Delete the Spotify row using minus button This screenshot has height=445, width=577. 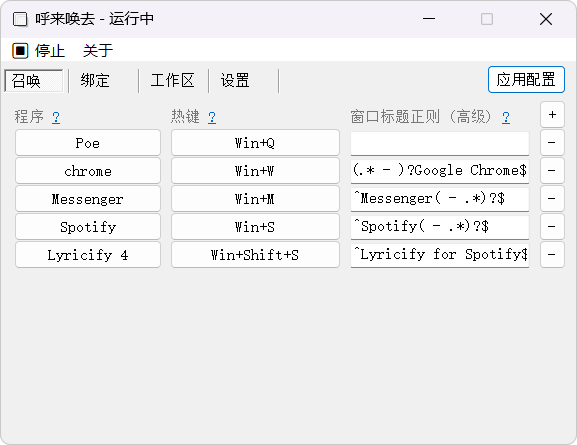[552, 226]
